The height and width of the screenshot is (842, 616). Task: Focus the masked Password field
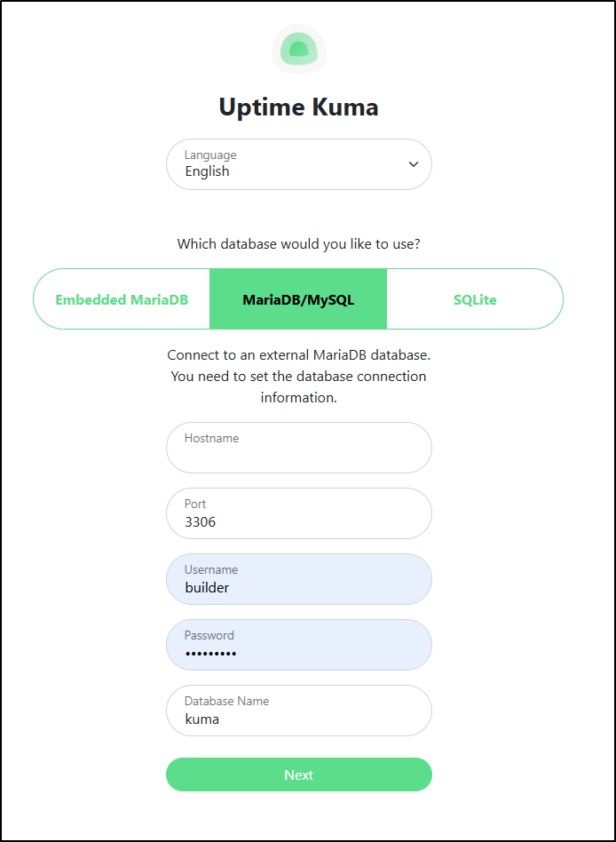(x=299, y=645)
